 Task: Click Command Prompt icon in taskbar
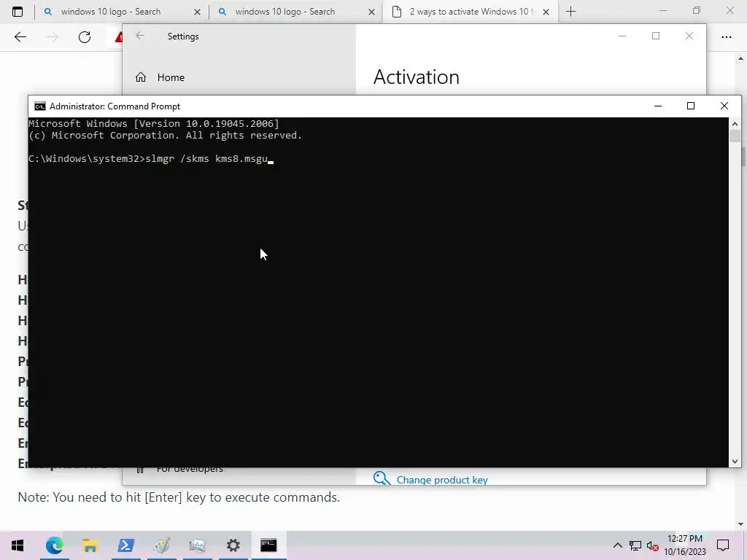point(268,545)
